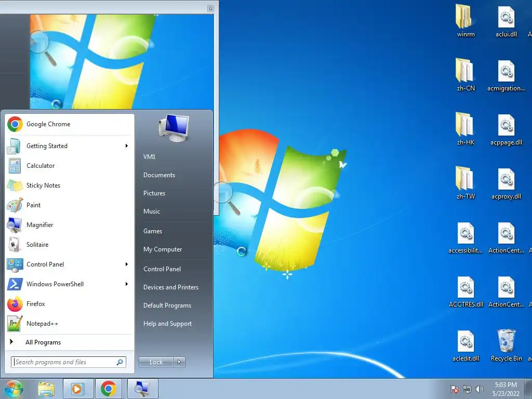This screenshot has height=399, width=532.
Task: Open Documents from Start menu right pane
Action: pos(159,175)
